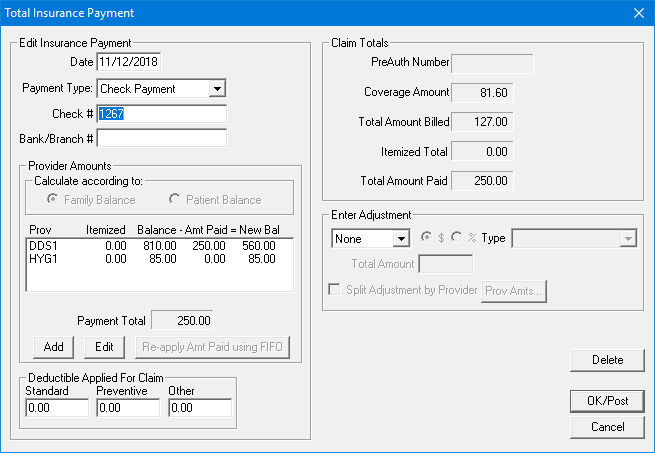Click the Other deductible field
Image resolution: width=655 pixels, height=453 pixels.
tap(200, 408)
